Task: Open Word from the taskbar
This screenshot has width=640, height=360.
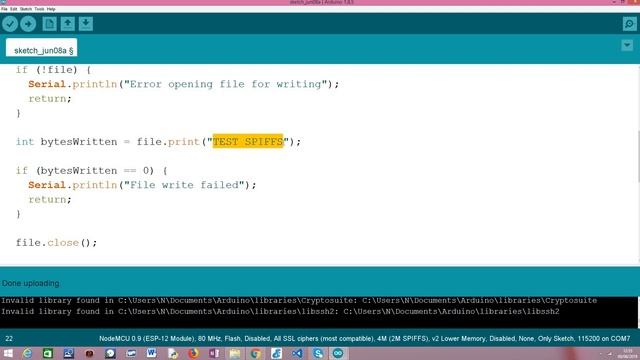Action: coord(151,353)
